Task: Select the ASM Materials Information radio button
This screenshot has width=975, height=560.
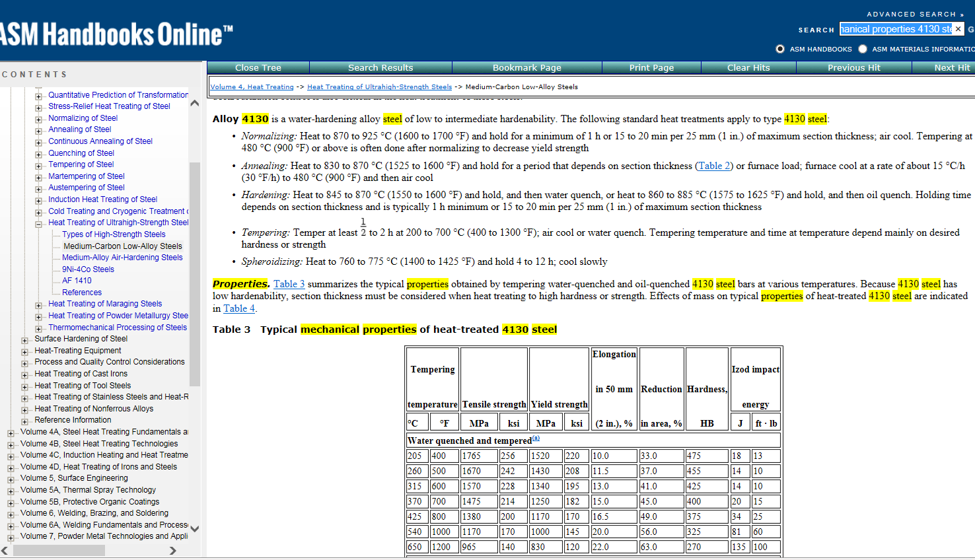Action: pyautogui.click(x=863, y=49)
